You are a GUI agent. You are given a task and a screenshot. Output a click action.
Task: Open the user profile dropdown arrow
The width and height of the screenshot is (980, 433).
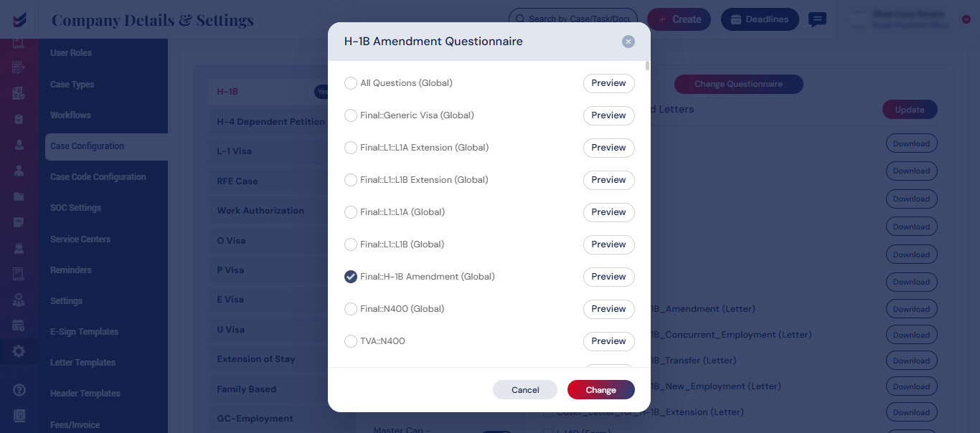[x=966, y=19]
